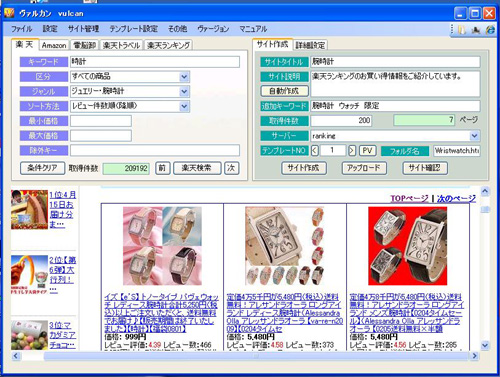Open the マニュアル menu

click(x=253, y=29)
